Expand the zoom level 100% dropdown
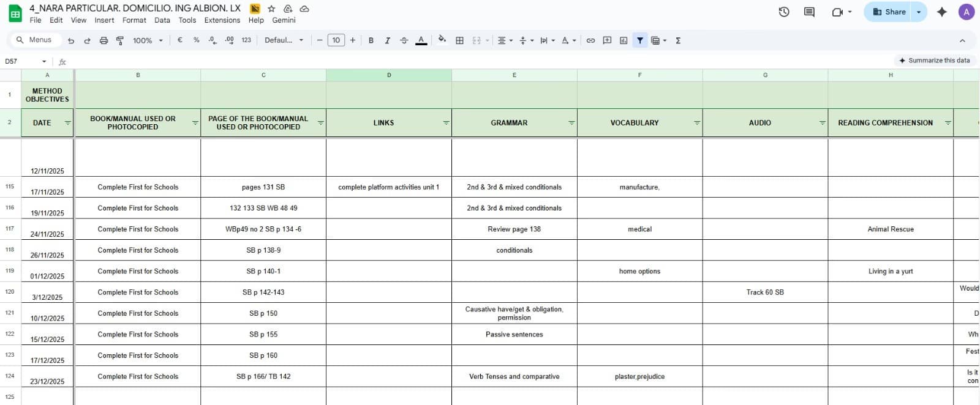The height and width of the screenshot is (405, 980). pos(148,40)
